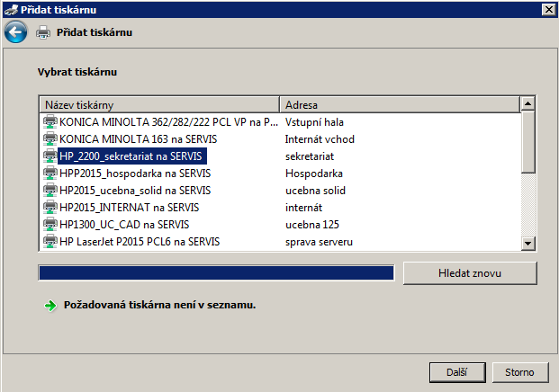This screenshot has height=392, width=559.
Task: Click the Hospodarka address cell
Action: coord(314,174)
